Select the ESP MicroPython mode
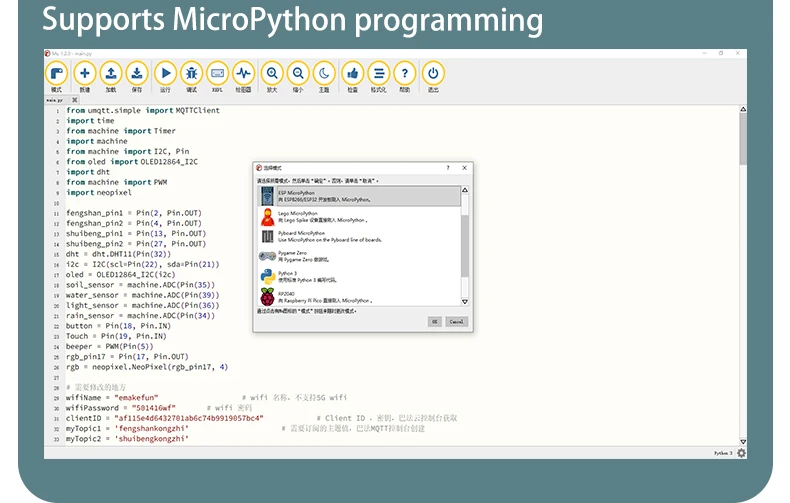This screenshot has width=790, height=503. [359, 196]
